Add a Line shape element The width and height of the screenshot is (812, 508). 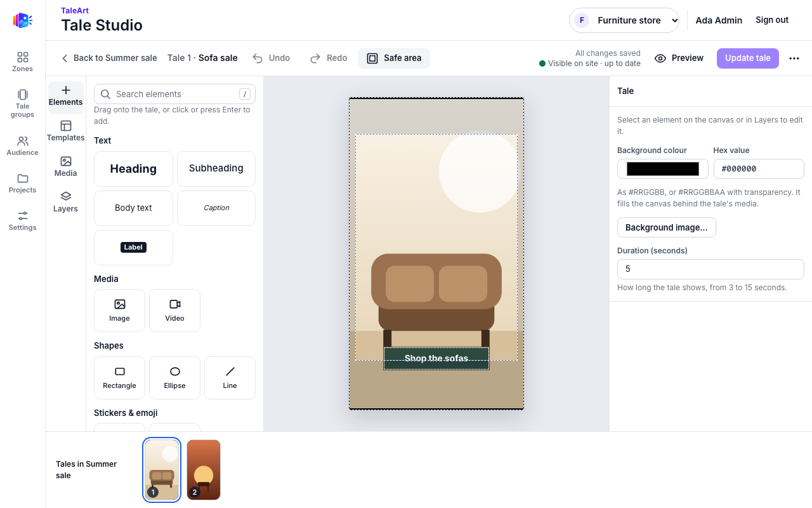click(230, 378)
